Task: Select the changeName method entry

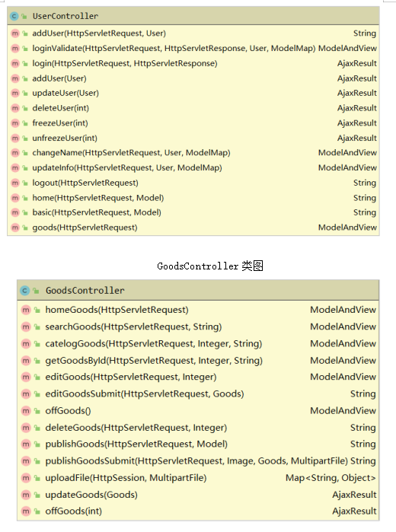Action: (193, 153)
